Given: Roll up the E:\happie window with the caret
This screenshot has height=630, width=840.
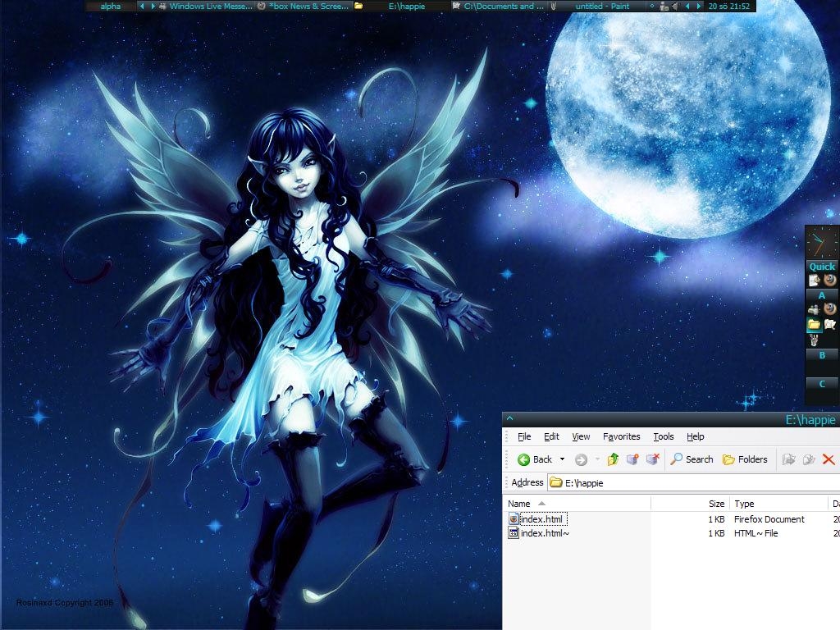Looking at the screenshot, I should (510, 418).
